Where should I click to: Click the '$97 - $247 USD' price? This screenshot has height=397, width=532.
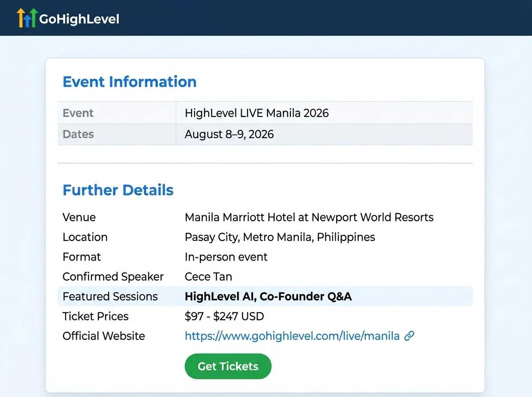tap(224, 316)
